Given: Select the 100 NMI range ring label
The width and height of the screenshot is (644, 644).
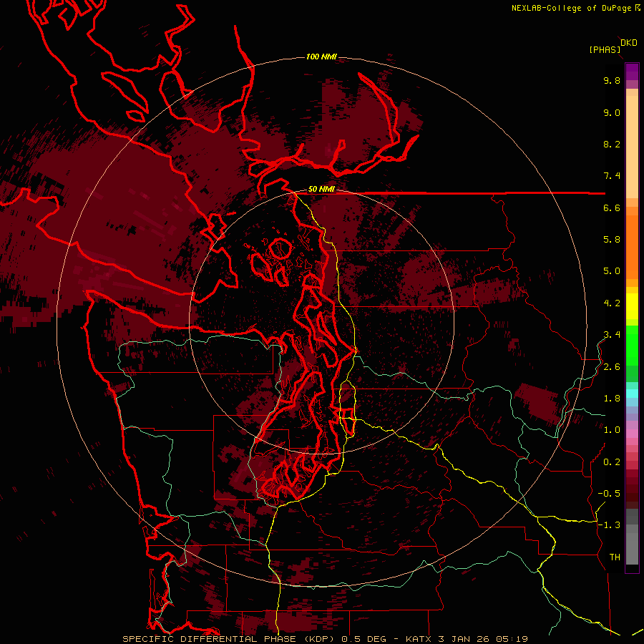Looking at the screenshot, I should [x=321, y=57].
